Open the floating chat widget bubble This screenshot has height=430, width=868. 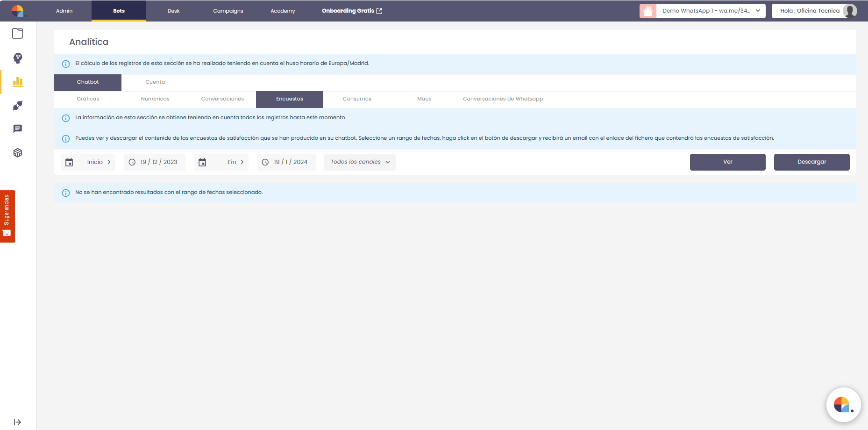(x=843, y=404)
